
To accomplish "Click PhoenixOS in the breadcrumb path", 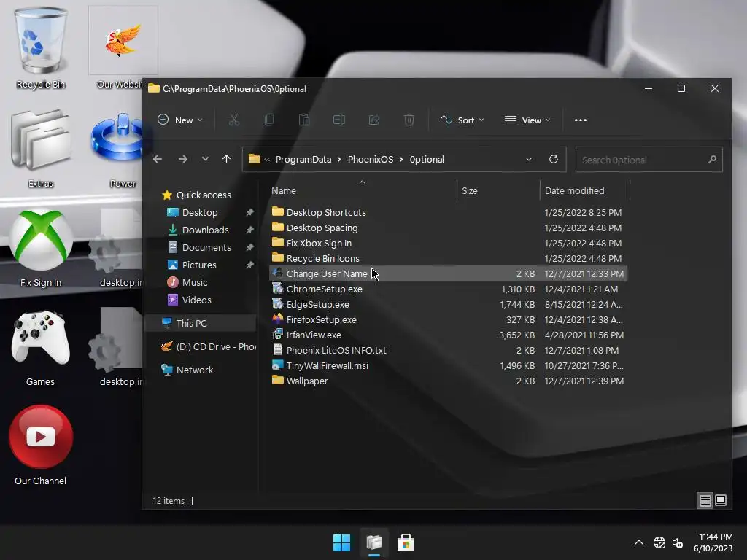I will (x=371, y=160).
